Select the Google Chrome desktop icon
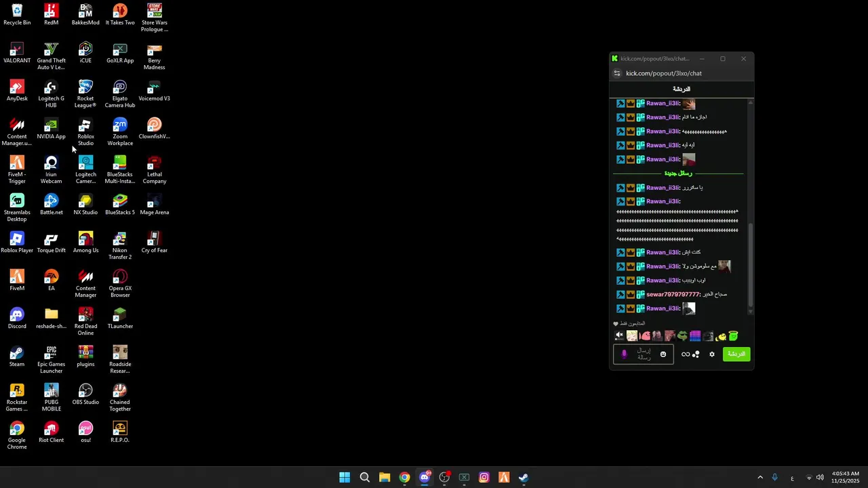The width and height of the screenshot is (868, 488). pos(17,435)
